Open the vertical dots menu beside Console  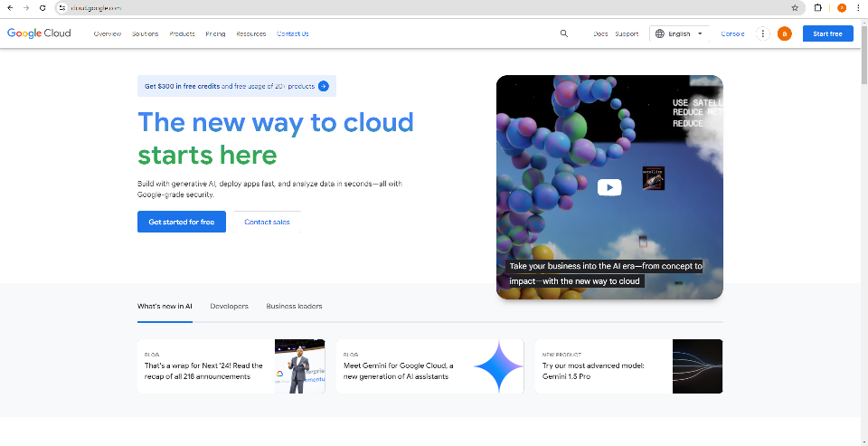click(763, 33)
